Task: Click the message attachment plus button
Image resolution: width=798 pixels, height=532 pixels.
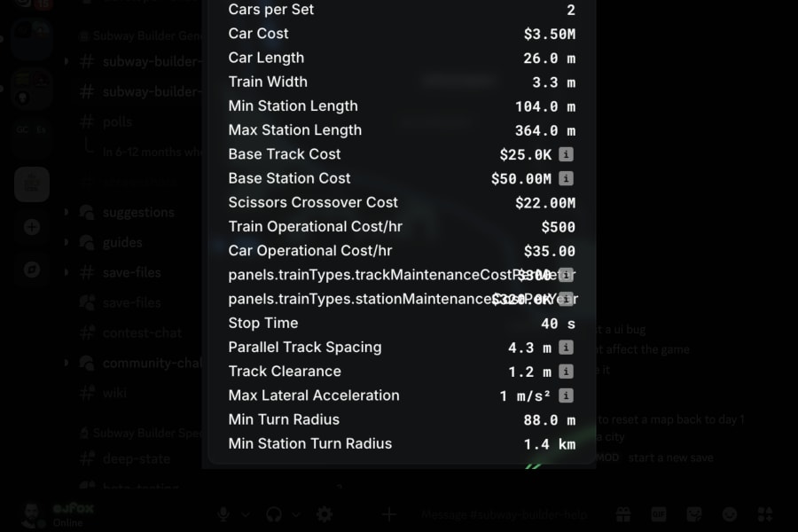Action: [x=389, y=514]
